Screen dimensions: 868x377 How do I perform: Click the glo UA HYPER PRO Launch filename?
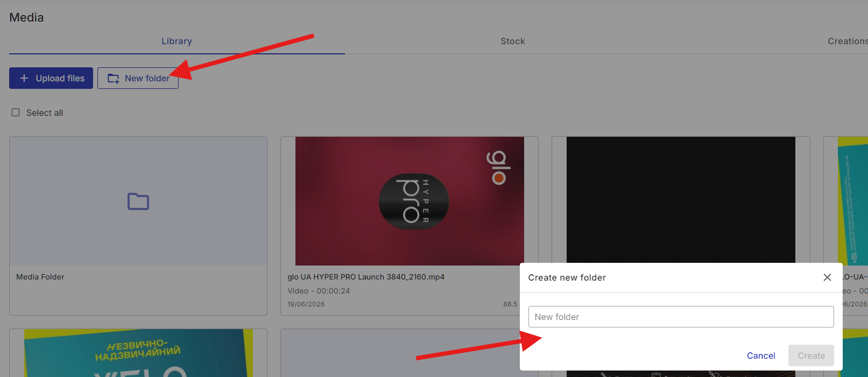pos(366,277)
